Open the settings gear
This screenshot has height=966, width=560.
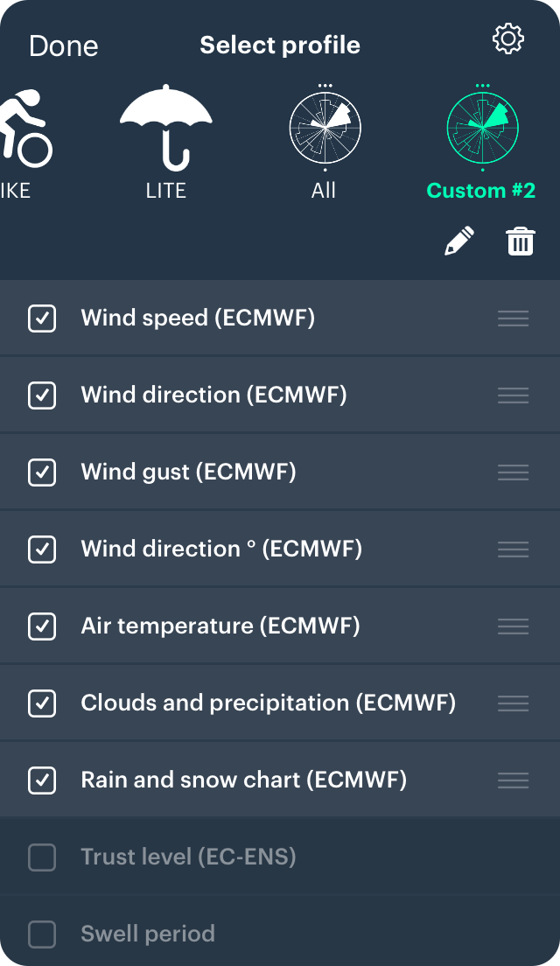click(507, 38)
